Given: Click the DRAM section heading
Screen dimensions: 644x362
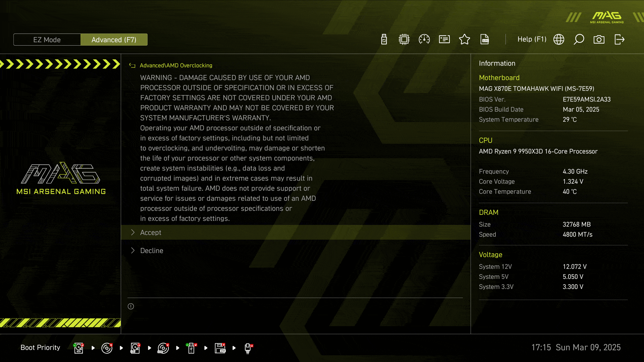Looking at the screenshot, I should (489, 213).
